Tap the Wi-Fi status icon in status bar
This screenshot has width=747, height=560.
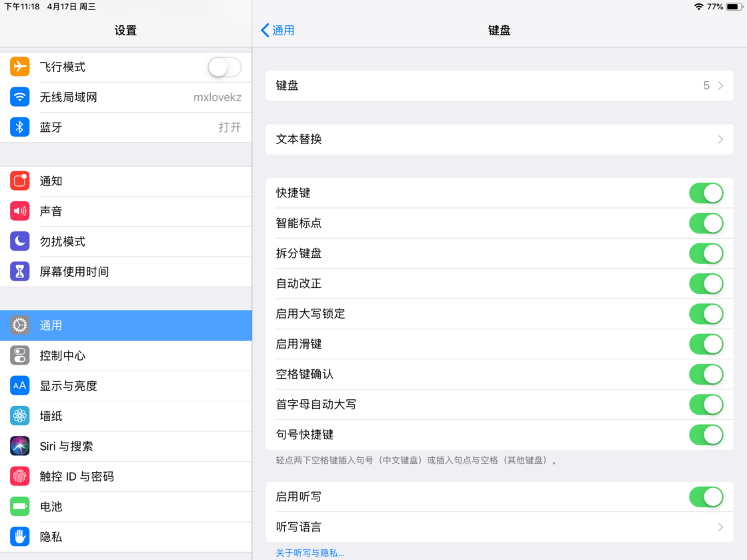(x=698, y=7)
